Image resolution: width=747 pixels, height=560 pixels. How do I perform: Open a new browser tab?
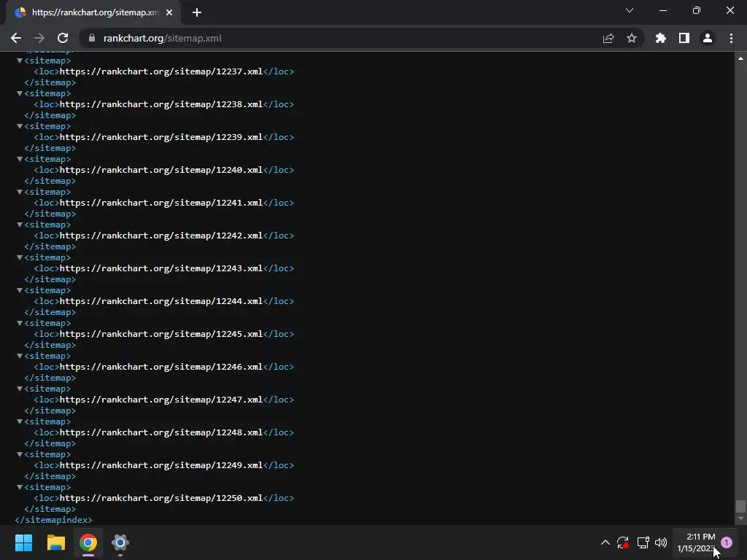[x=197, y=13]
